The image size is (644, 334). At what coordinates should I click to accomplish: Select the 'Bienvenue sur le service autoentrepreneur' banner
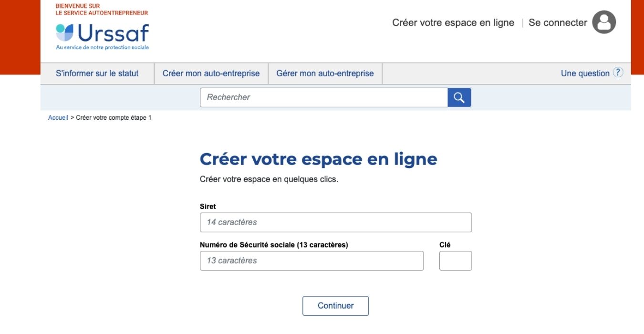tap(101, 10)
